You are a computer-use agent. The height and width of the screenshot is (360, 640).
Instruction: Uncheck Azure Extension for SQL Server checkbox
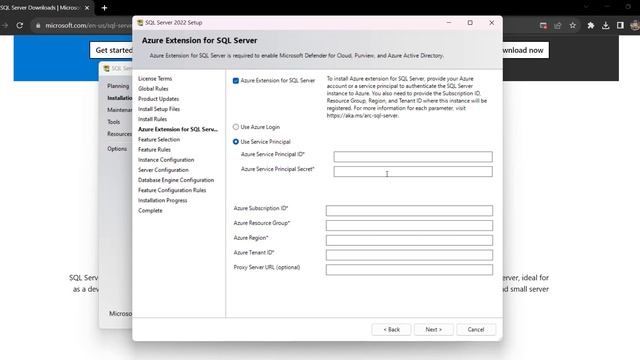click(x=236, y=81)
